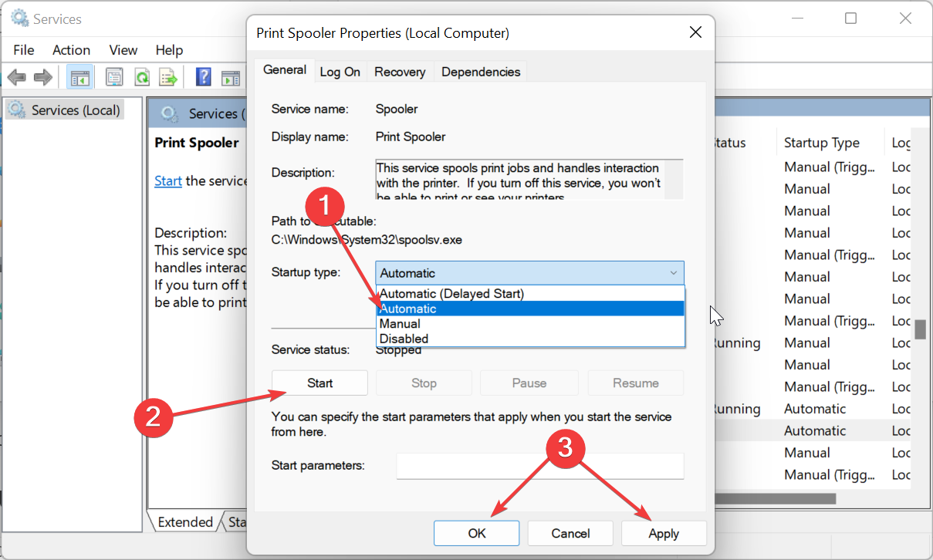Image resolution: width=933 pixels, height=560 pixels.
Task: Toggle Show/Hide Console Tree toolbar icon
Action: (79, 76)
